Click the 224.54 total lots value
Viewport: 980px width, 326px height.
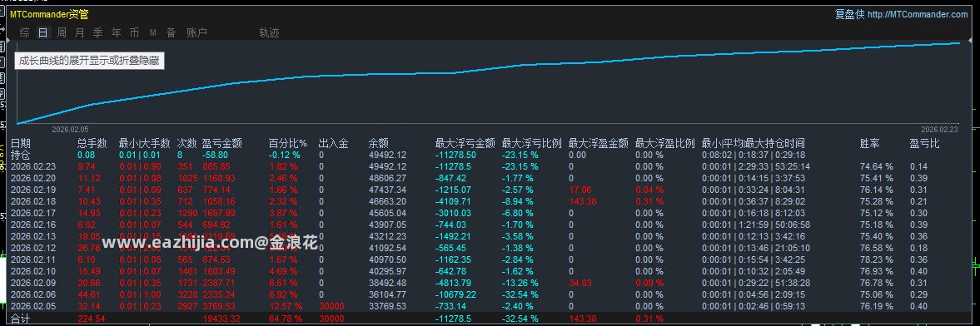91,319
